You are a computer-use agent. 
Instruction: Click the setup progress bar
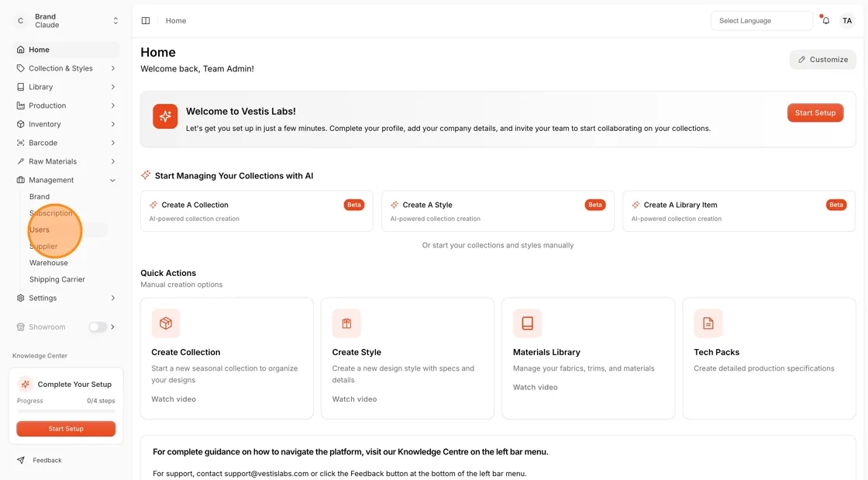(66, 411)
